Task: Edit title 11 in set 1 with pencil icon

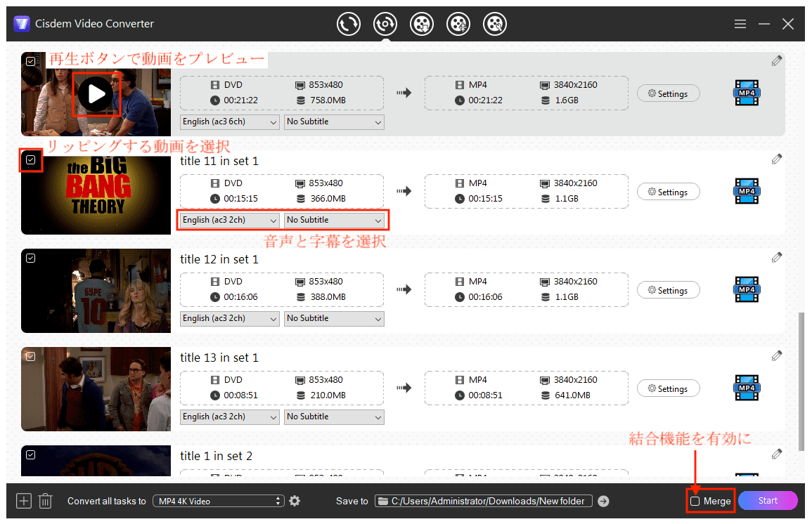Action: [x=776, y=159]
